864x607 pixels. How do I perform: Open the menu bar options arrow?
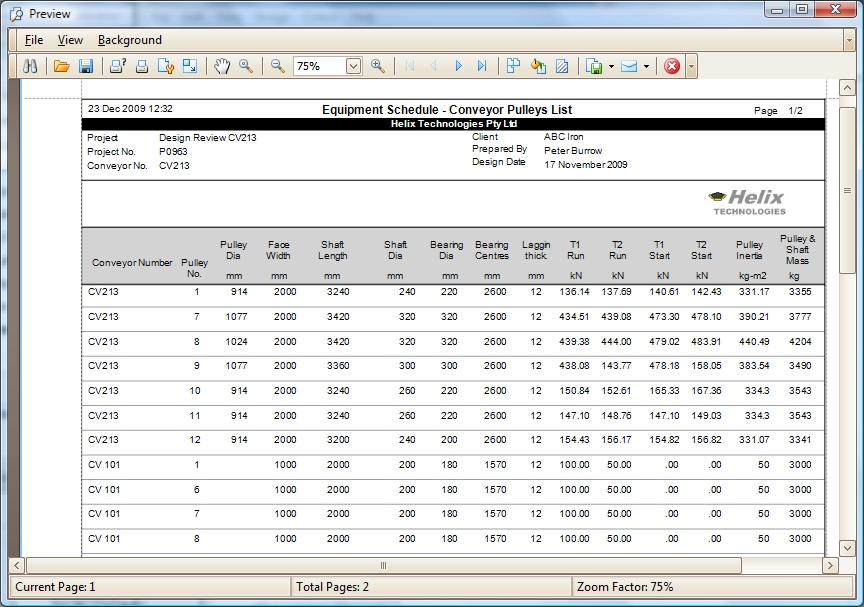coord(849,40)
